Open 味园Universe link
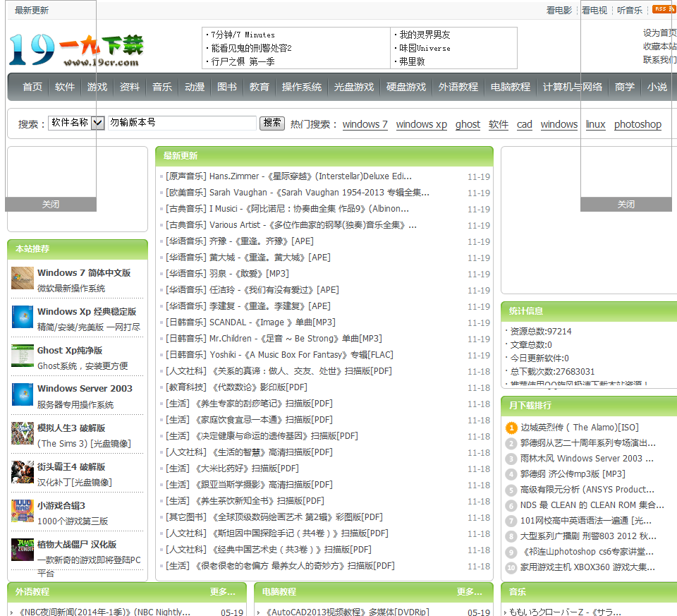 pos(425,48)
